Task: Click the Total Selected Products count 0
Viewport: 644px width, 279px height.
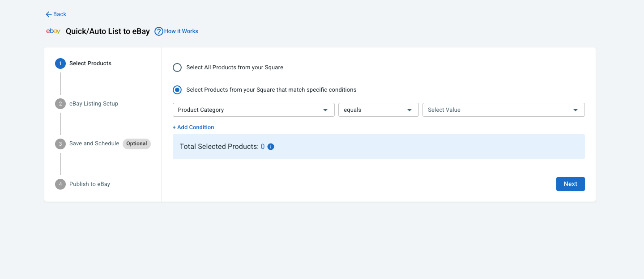Action: (x=263, y=147)
